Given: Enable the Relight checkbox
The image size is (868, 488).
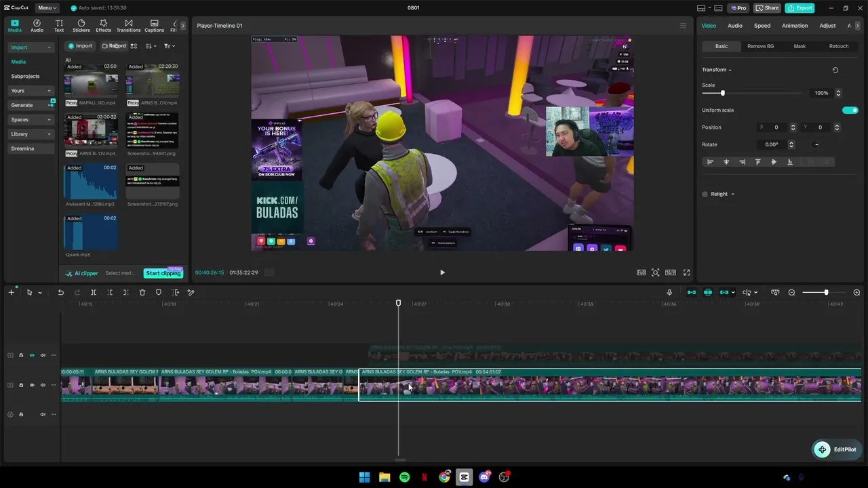Looking at the screenshot, I should [x=705, y=195].
